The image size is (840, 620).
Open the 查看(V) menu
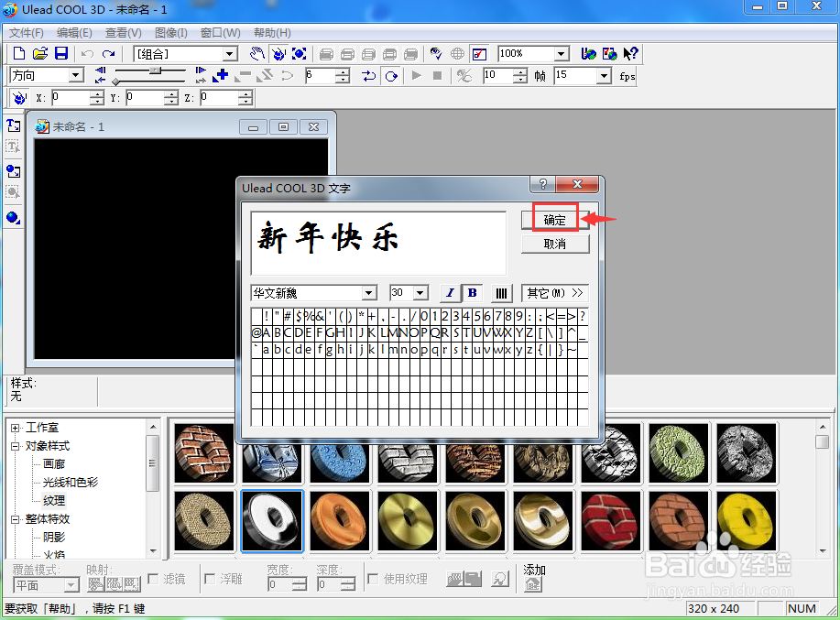tap(124, 33)
